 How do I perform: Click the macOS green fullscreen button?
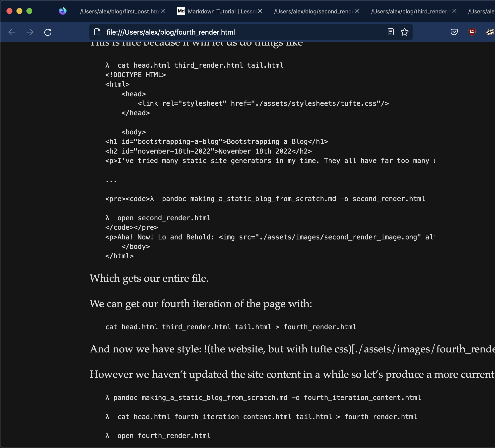tap(29, 11)
